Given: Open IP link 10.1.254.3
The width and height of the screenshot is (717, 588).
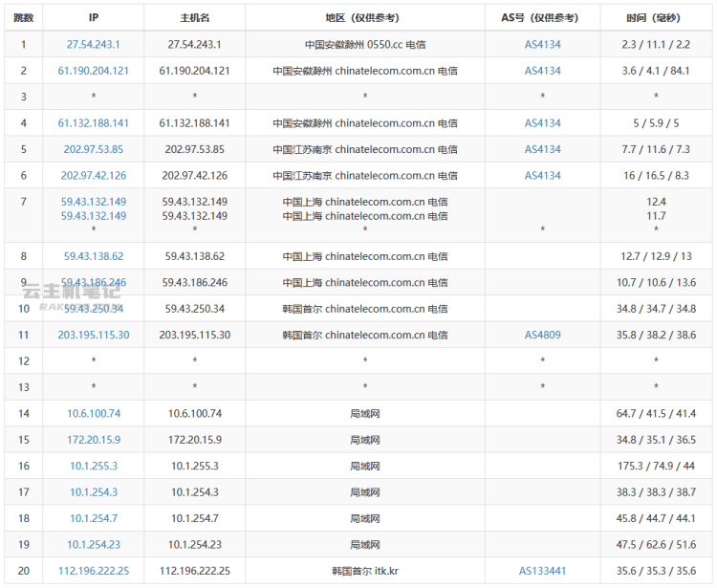Looking at the screenshot, I should click(x=94, y=492).
